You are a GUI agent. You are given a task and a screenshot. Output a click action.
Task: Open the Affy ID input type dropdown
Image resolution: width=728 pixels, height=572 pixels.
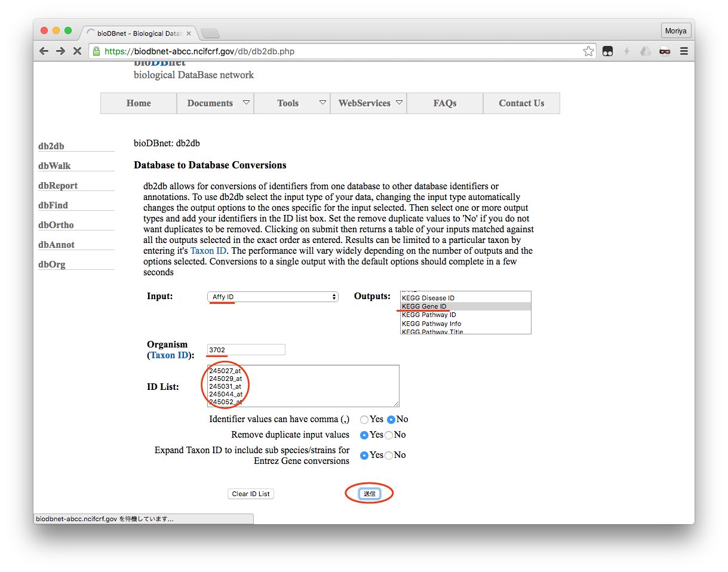coord(273,297)
